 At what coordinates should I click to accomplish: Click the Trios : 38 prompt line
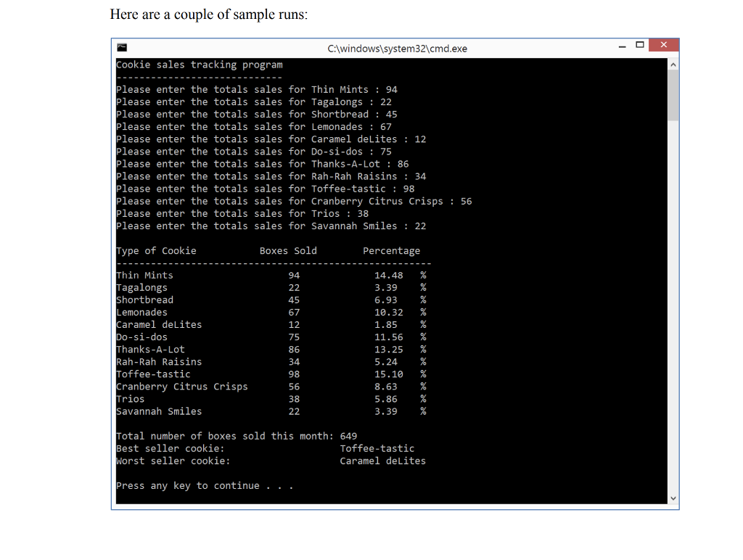coord(242,214)
